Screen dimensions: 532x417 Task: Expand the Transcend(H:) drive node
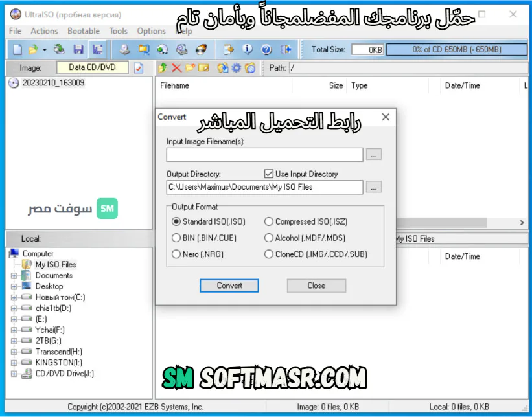tap(14, 352)
